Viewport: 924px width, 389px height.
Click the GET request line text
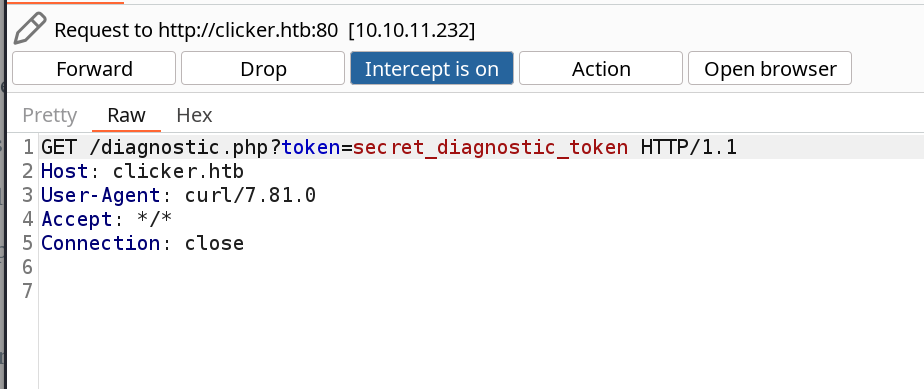click(x=389, y=147)
